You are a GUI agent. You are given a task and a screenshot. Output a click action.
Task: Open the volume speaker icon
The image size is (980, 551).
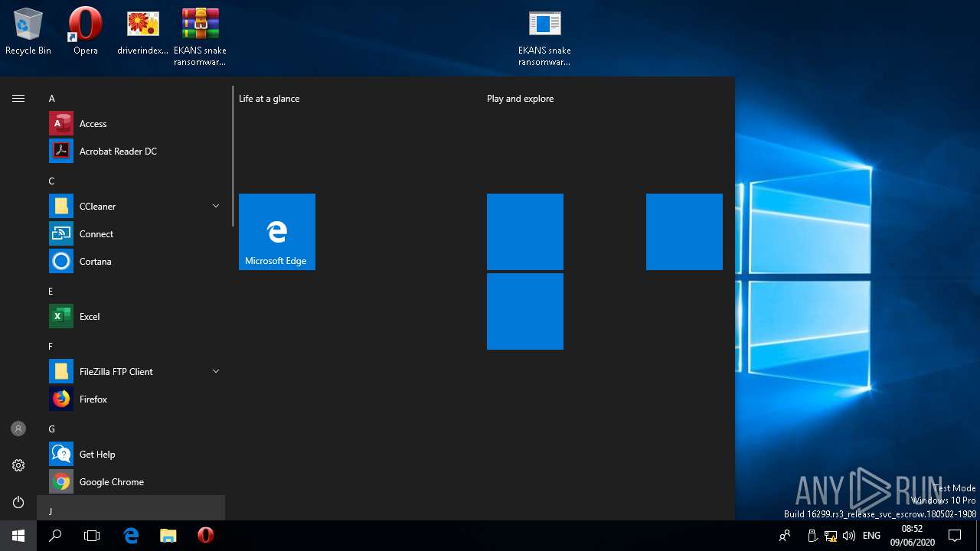(849, 536)
